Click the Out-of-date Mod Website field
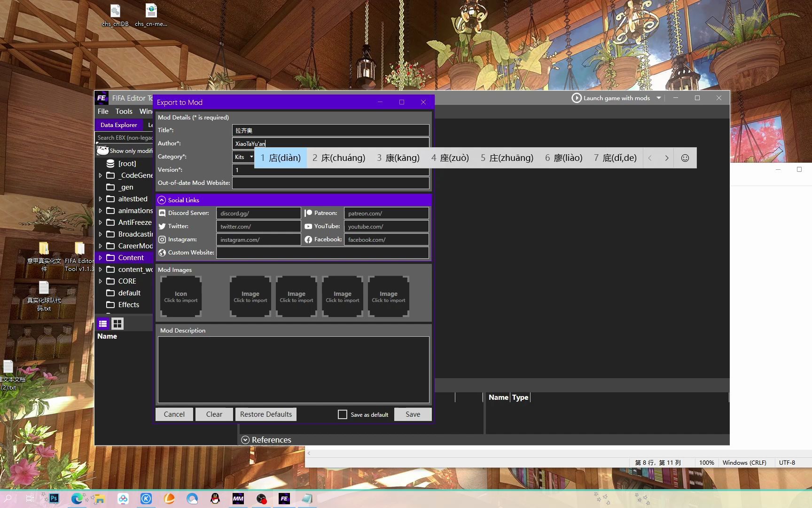The height and width of the screenshot is (508, 812). coord(330,183)
